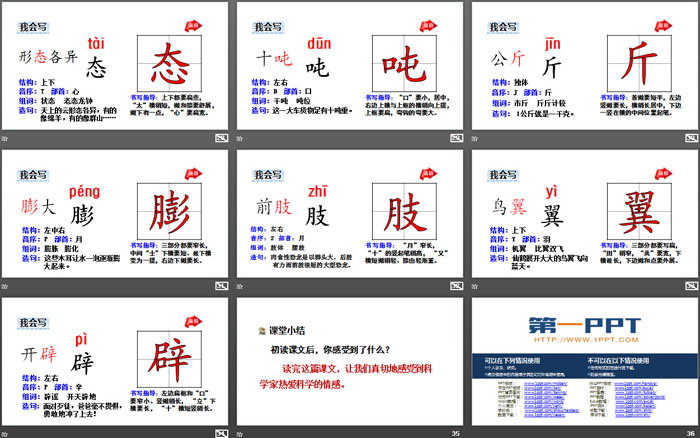Click the number badge under the 翼 slide
The image size is (700, 438).
point(692,286)
